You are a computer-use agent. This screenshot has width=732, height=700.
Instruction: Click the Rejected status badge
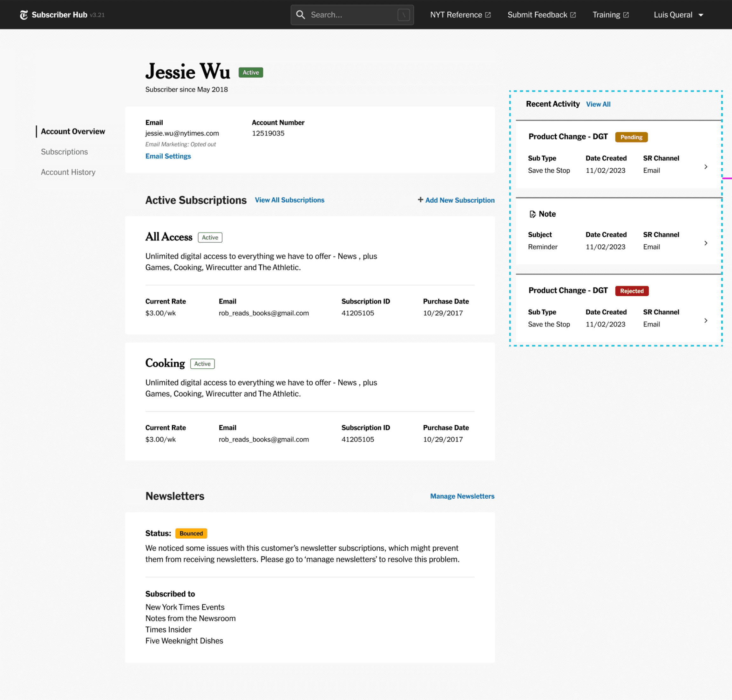[x=632, y=291]
